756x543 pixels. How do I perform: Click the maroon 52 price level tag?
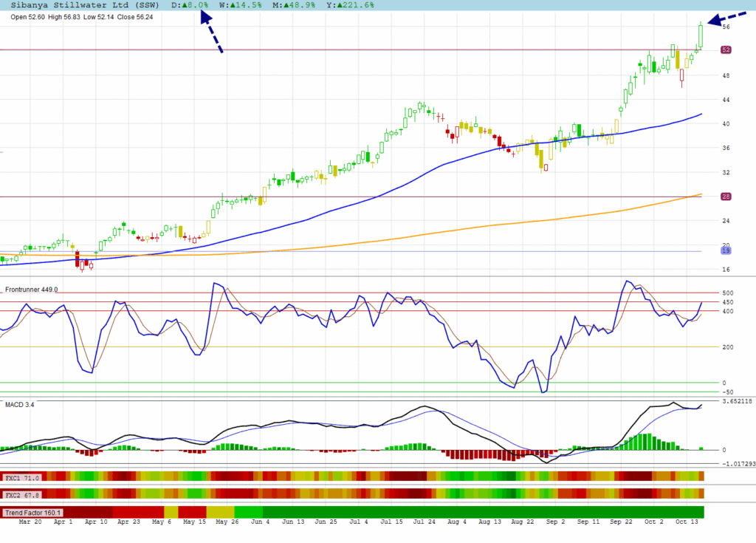tap(726, 49)
